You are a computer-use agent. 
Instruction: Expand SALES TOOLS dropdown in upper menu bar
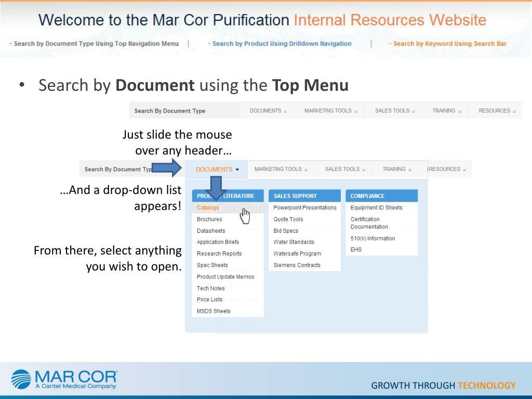pyautogui.click(x=395, y=111)
